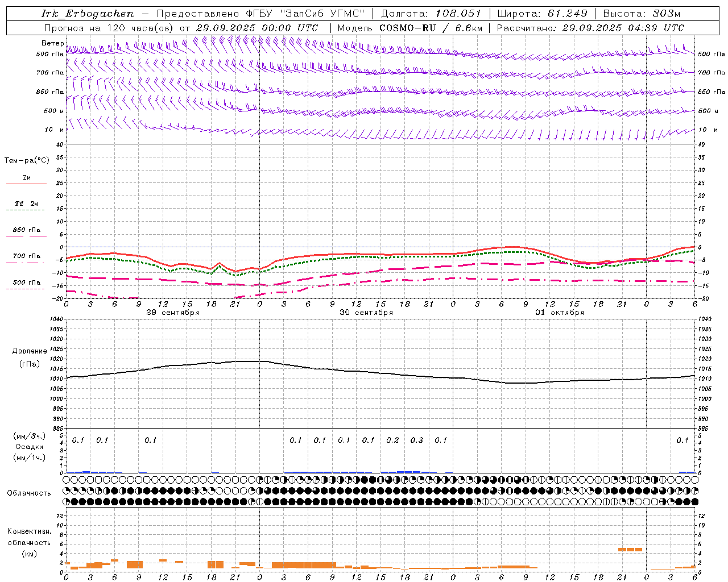Click the Давление pressure panel label
The height and width of the screenshot is (582, 728).
pyautogui.click(x=30, y=351)
